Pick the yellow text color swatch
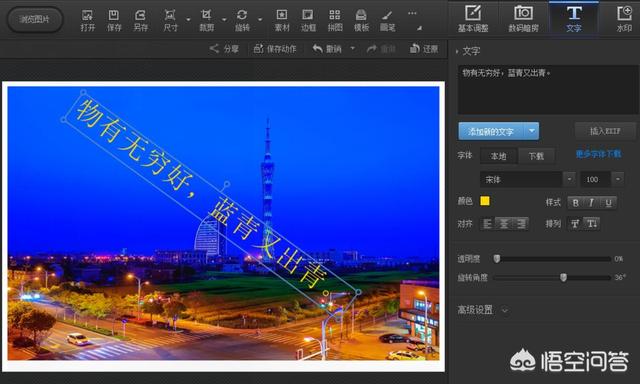This screenshot has width=640, height=384. 485,201
